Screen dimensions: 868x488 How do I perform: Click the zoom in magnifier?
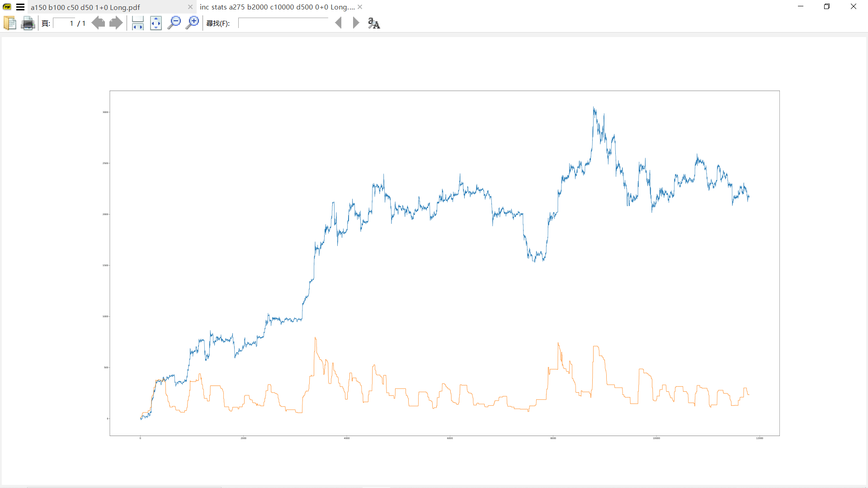point(193,23)
